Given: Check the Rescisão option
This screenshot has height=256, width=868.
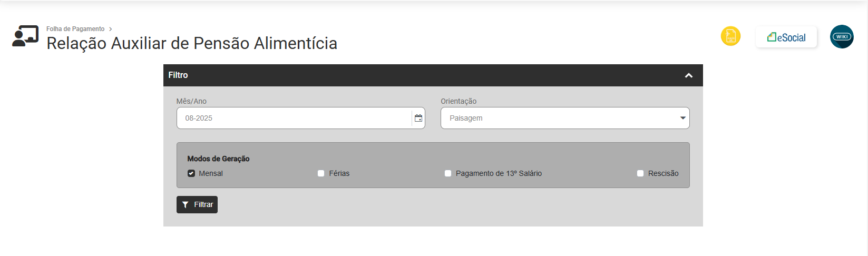Looking at the screenshot, I should pos(640,173).
